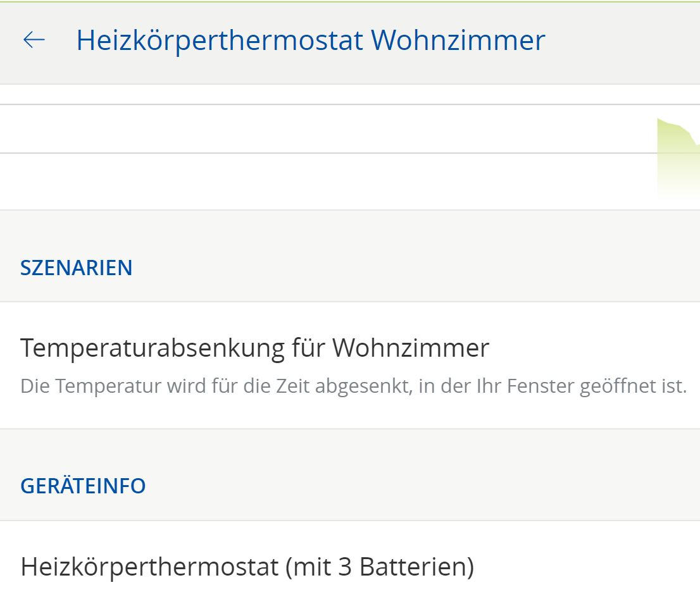Screen dimensions: 700x592
Task: Click empty space right of Temperaturabsenkung title
Action: click(589, 348)
